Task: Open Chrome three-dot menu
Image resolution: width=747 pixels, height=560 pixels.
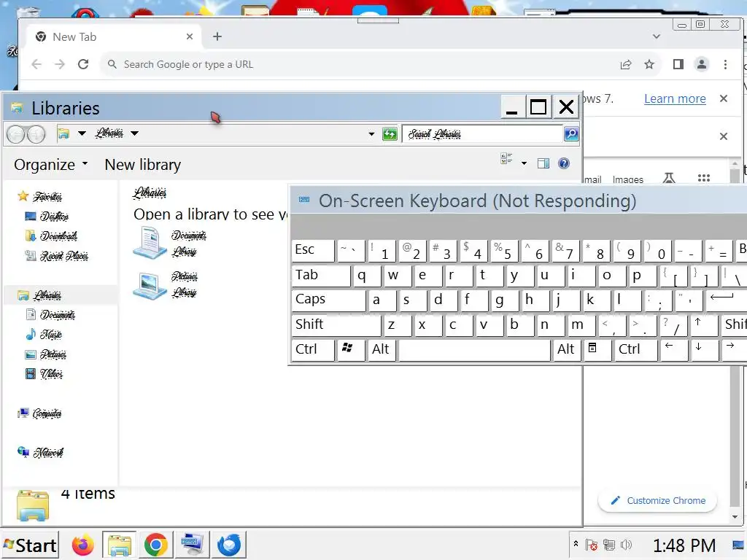Action: pyautogui.click(x=725, y=64)
